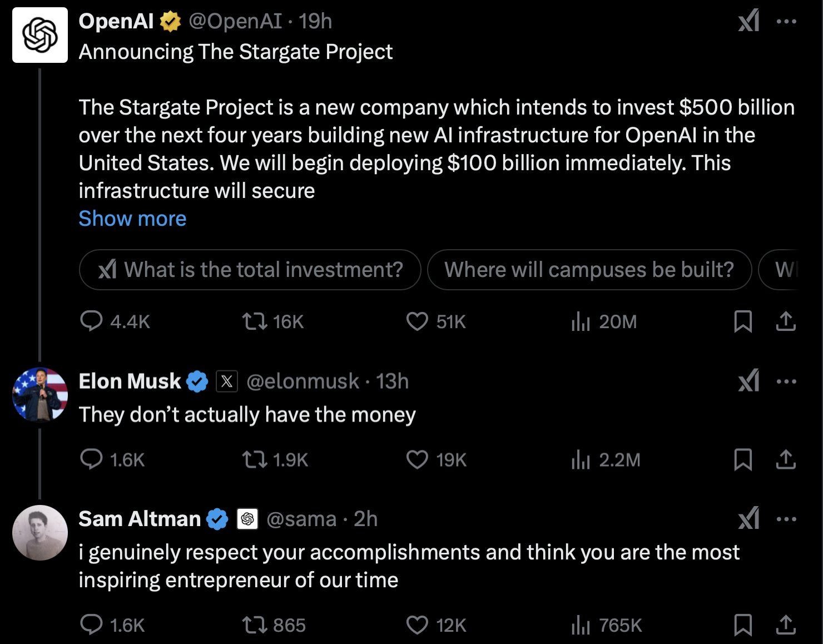Screen dimensions: 823x644
Task: Select "Where will campuses be built?" suggestion
Action: tap(589, 270)
